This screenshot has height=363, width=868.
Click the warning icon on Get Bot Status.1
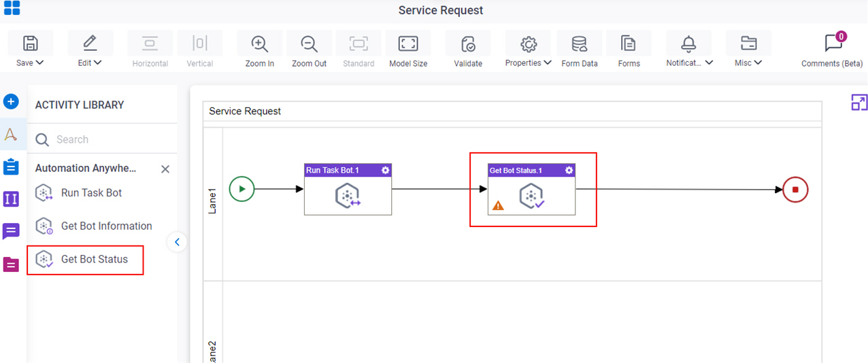coord(499,205)
